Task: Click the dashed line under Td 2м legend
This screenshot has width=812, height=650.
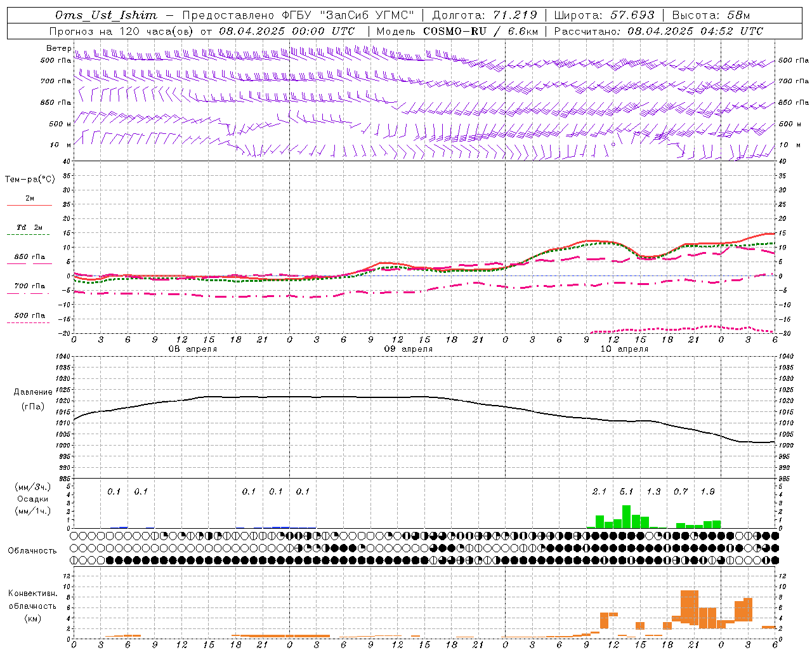Action: (29, 235)
